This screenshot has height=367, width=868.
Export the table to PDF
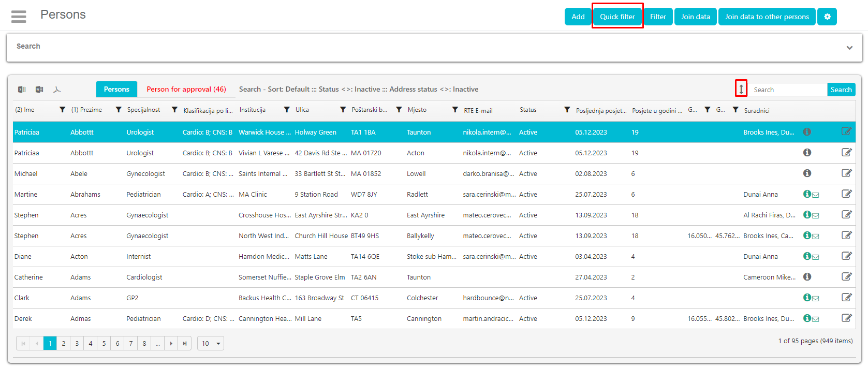pos(57,90)
